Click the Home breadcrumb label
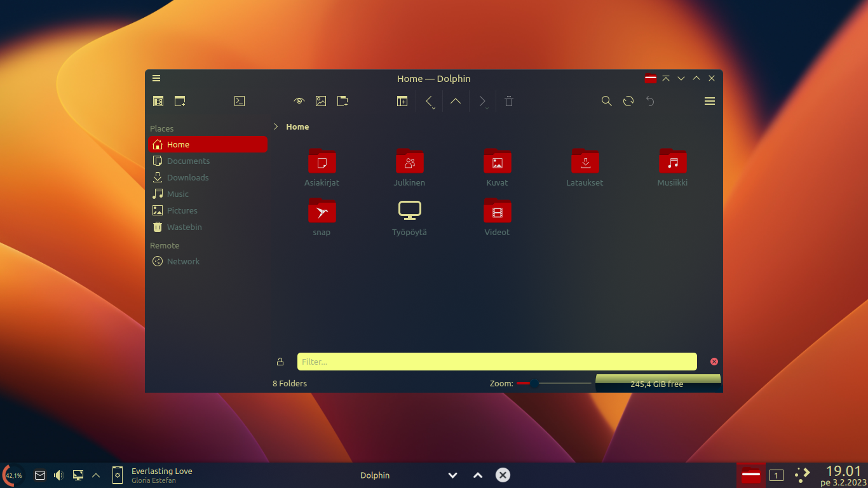This screenshot has width=868, height=488. click(x=297, y=126)
